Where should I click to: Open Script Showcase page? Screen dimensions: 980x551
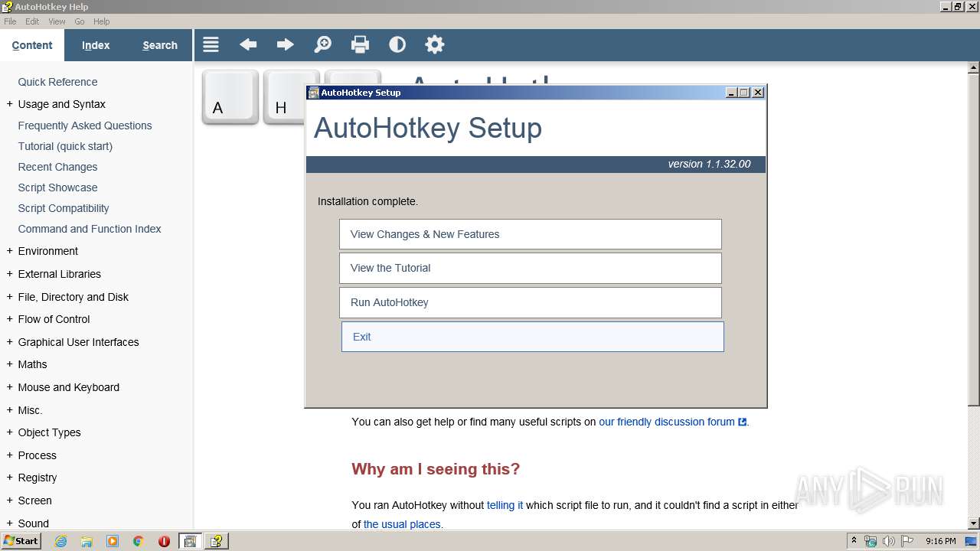[57, 187]
